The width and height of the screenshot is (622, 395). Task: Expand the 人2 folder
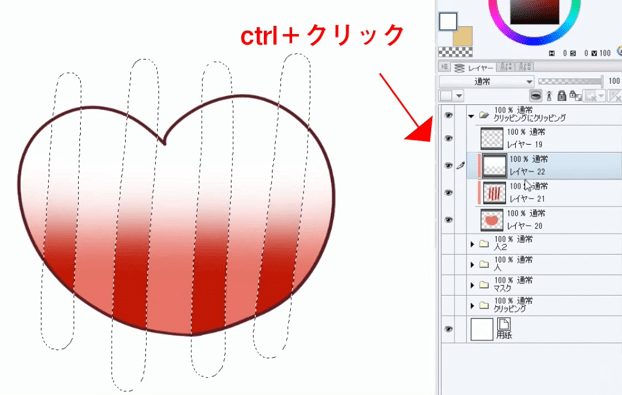472,244
